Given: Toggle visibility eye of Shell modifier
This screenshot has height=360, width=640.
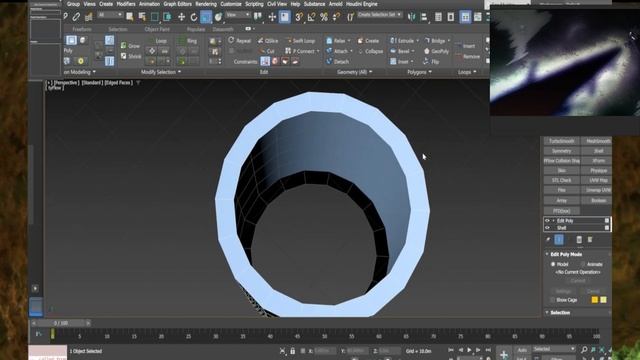Looking at the screenshot, I should pyautogui.click(x=547, y=228).
